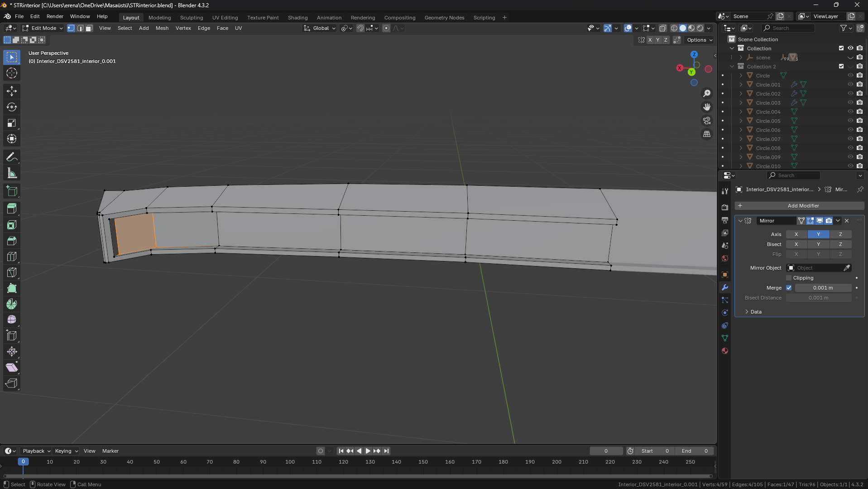
Task: Click the Mirror modifier name field
Action: tap(776, 221)
